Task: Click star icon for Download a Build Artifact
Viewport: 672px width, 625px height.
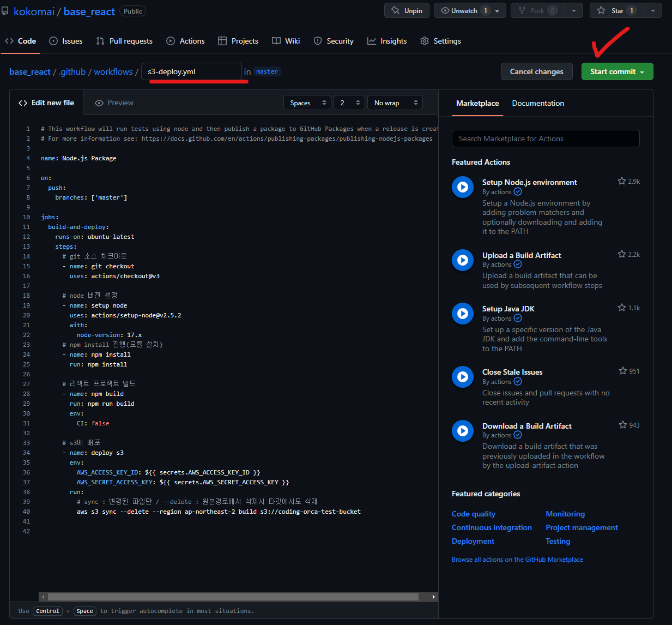Action: [623, 425]
